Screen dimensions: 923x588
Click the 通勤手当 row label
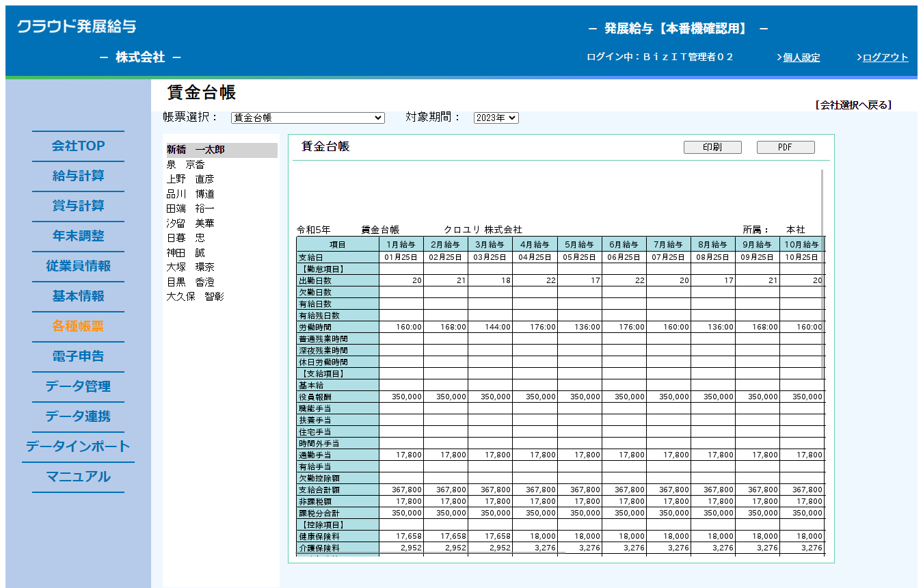coord(338,455)
